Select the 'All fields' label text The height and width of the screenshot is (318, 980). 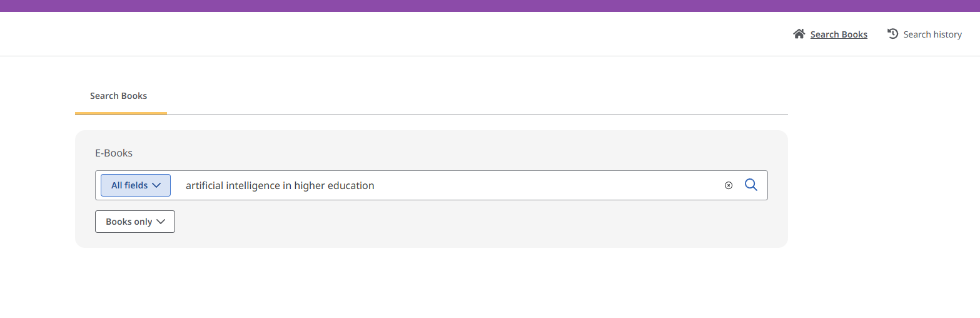(129, 185)
